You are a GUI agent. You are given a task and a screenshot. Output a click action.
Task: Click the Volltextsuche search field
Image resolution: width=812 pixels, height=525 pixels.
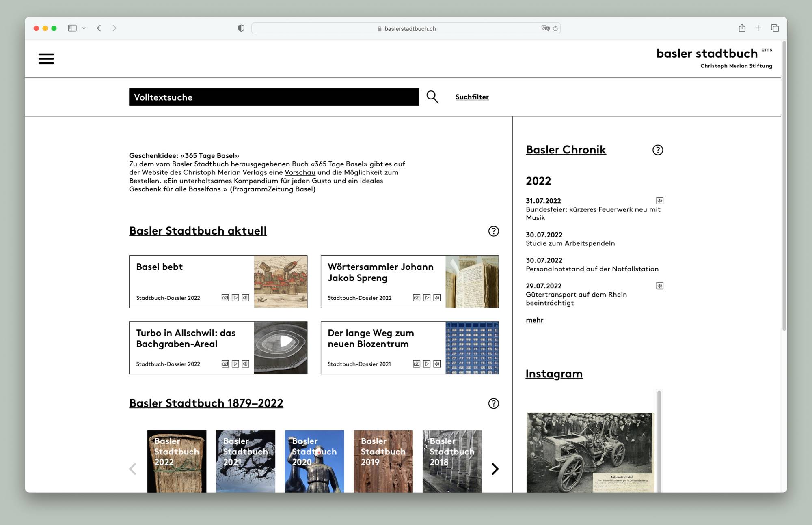coord(274,97)
